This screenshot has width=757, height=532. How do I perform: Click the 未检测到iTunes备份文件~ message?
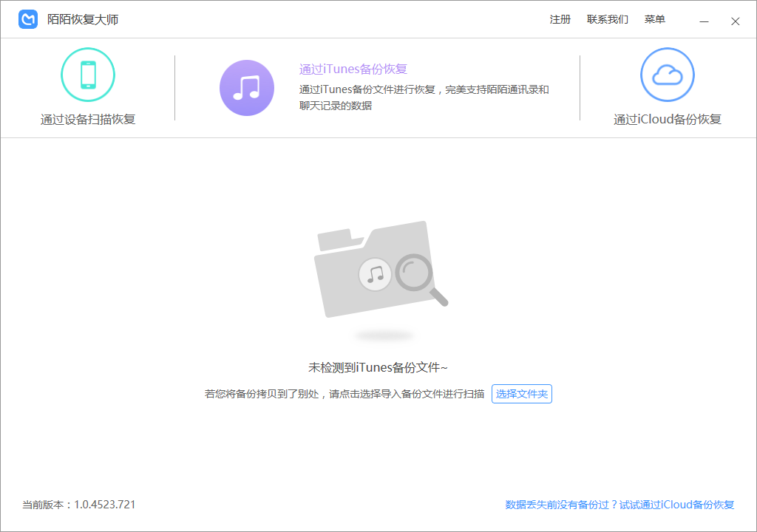coord(378,367)
